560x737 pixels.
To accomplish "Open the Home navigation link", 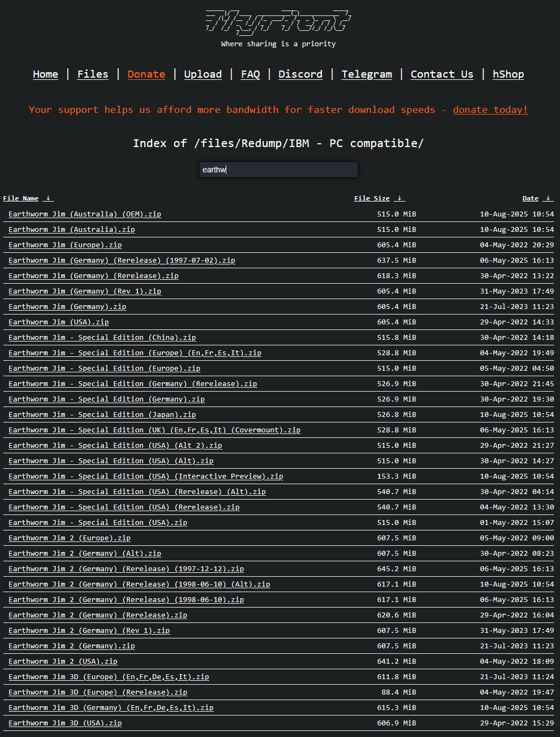I will pyautogui.click(x=45, y=74).
